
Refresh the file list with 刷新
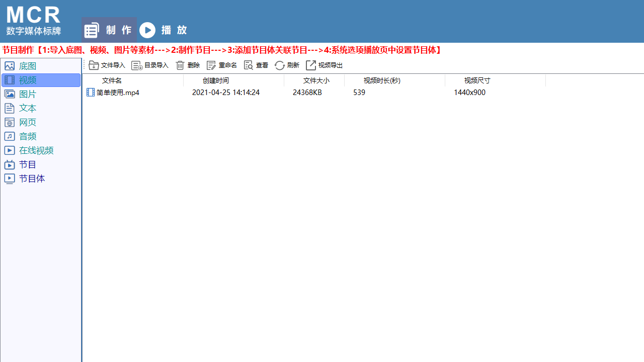(x=286, y=65)
